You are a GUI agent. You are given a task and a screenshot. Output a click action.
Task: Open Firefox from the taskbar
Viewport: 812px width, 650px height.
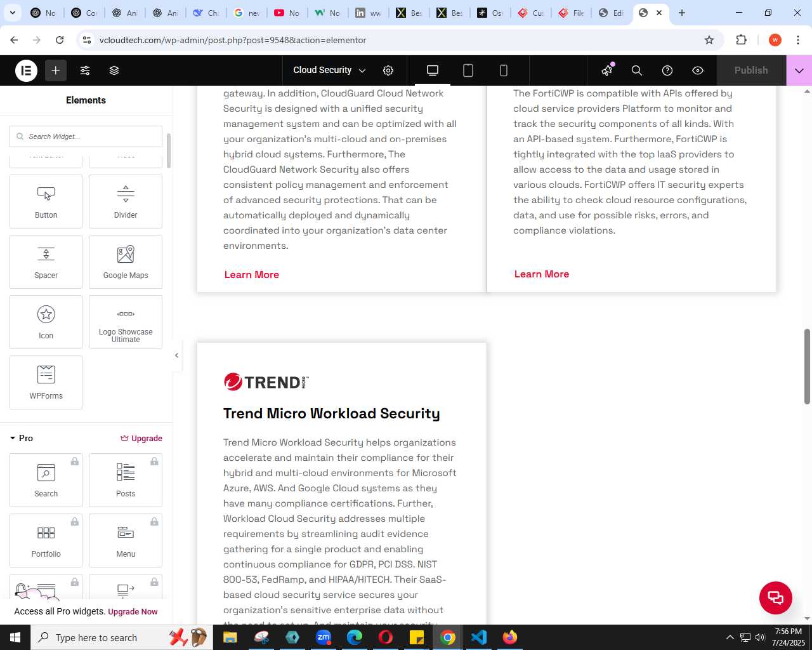tap(510, 637)
